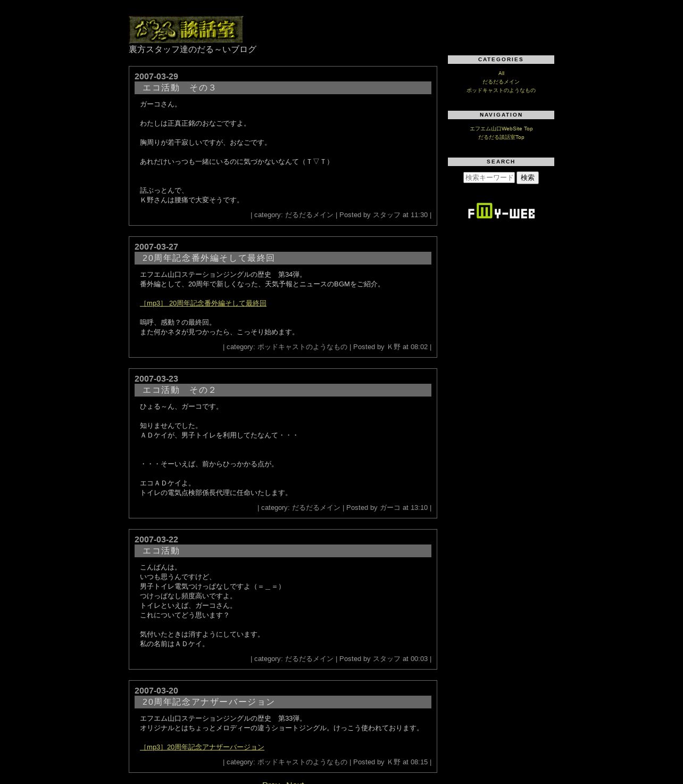This screenshot has width=683, height=784.
Task: Click post title 20周年記念番外編そして最終回
Action: tap(209, 258)
